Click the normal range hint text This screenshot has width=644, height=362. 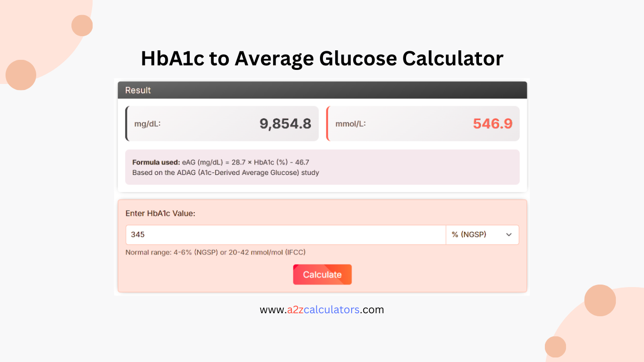pos(215,252)
